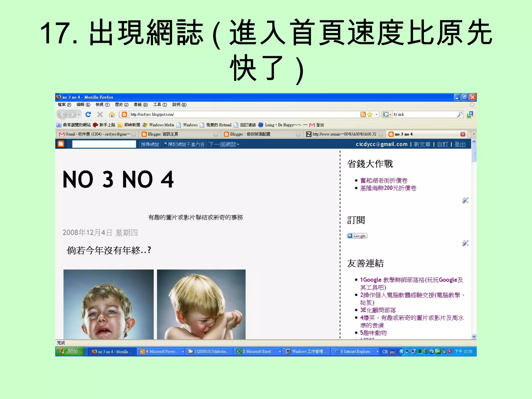Expand the search engine dropdown arrow
This screenshot has width=532, height=399.
click(x=390, y=115)
